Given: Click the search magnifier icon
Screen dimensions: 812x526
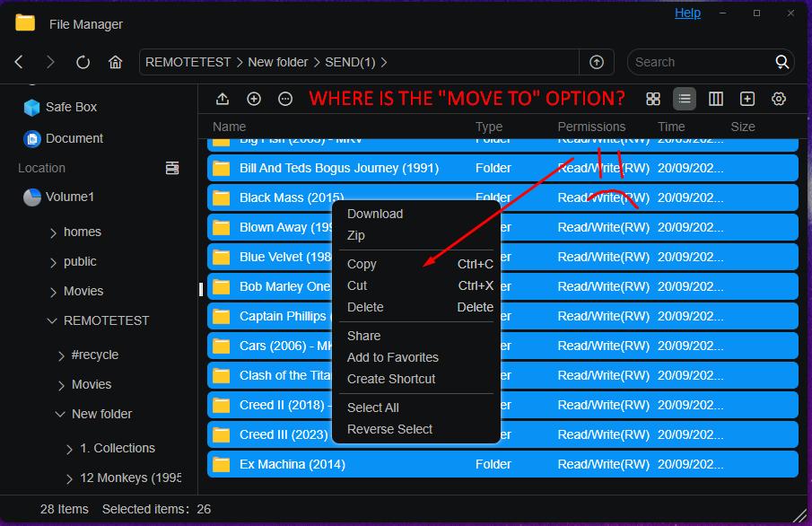Looking at the screenshot, I should (x=782, y=62).
